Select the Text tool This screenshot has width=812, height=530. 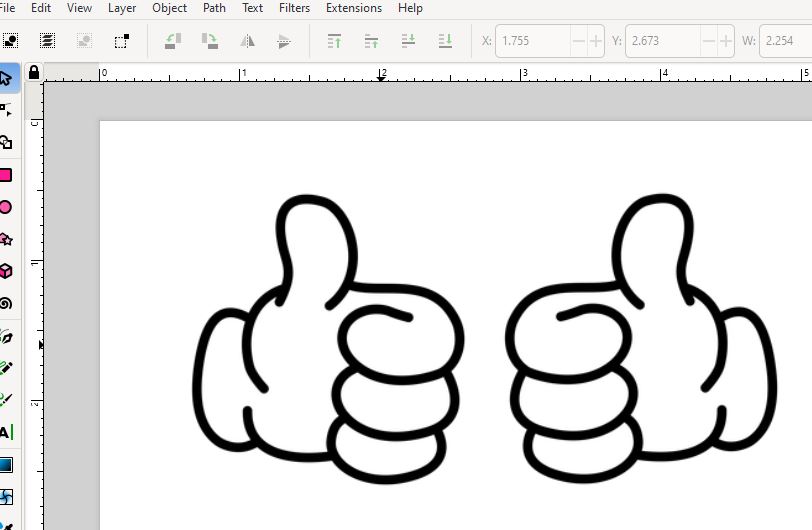[x=6, y=432]
